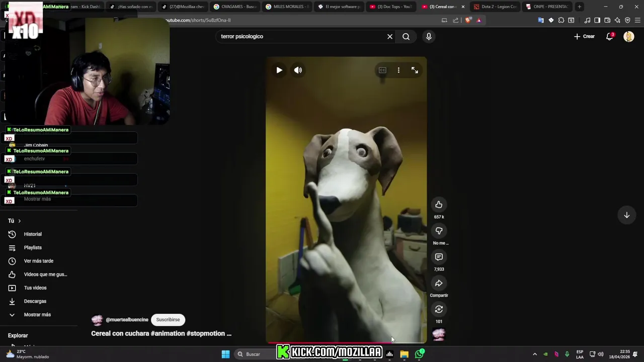644x362 pixels.
Task: Switch to the MILES MORALES tab
Action: (287, 7)
